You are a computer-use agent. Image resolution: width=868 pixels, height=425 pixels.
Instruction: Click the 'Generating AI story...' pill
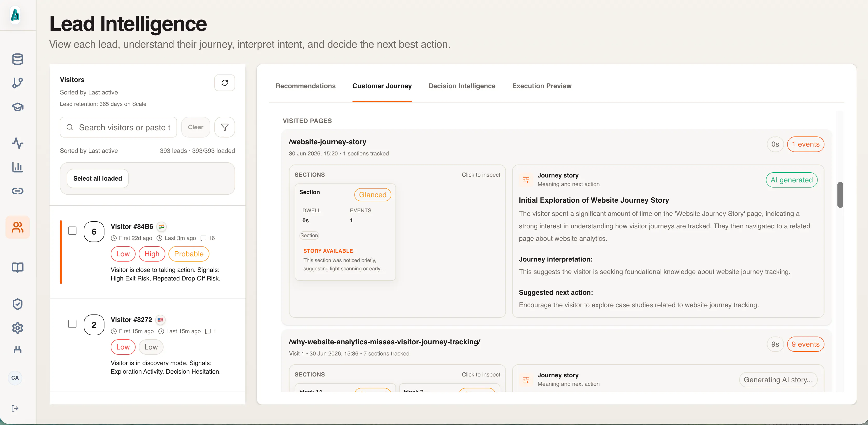(x=778, y=380)
